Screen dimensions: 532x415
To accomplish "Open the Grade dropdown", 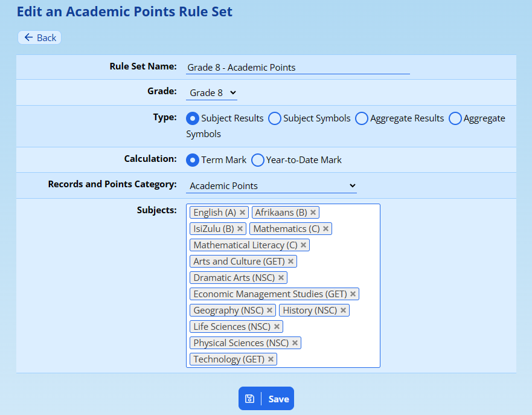I will click(x=212, y=93).
